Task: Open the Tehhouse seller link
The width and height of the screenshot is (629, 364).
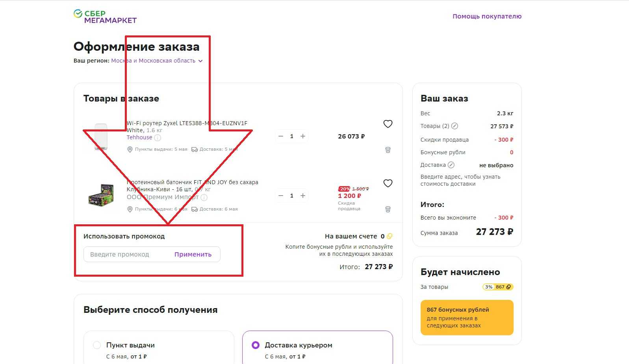Action: (x=139, y=137)
